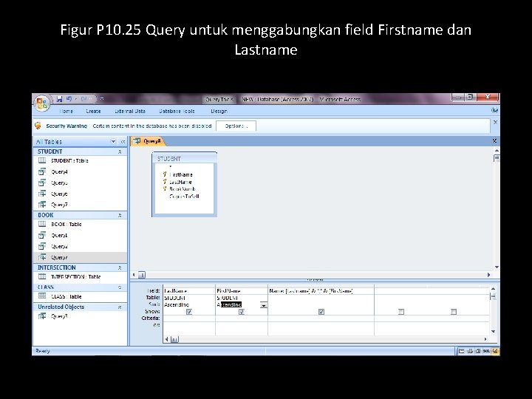Open the Database Tools ribbon tab

(177, 111)
